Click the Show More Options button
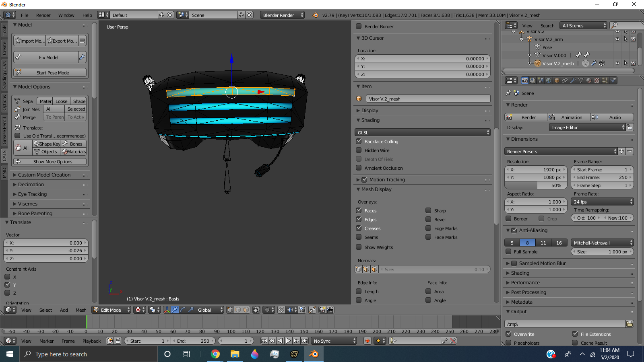 pos(50,161)
